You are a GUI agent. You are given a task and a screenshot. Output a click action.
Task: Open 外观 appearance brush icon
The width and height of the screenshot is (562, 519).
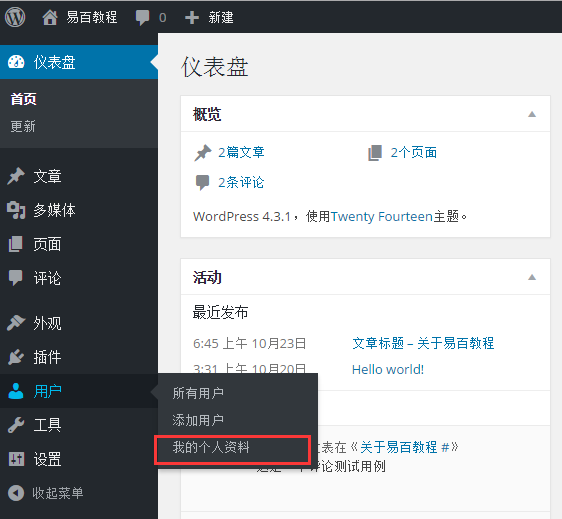pos(16,323)
